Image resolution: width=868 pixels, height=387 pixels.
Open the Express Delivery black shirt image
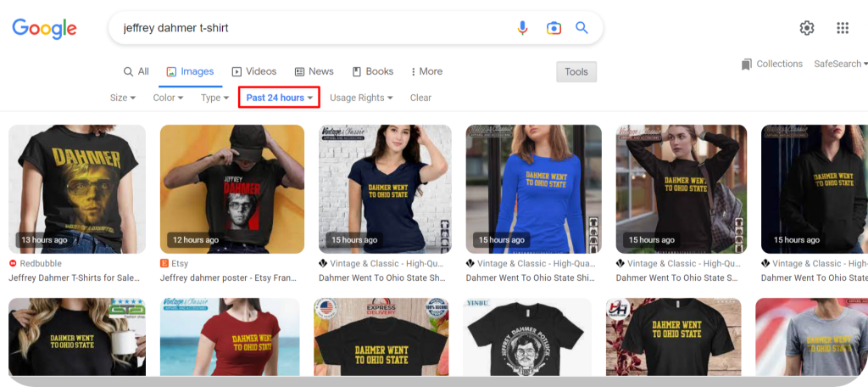coord(381,337)
